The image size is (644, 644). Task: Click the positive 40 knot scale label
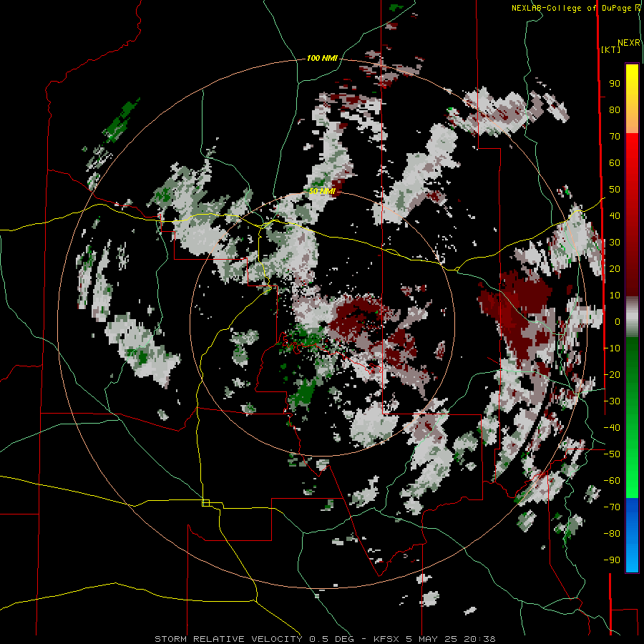point(615,216)
